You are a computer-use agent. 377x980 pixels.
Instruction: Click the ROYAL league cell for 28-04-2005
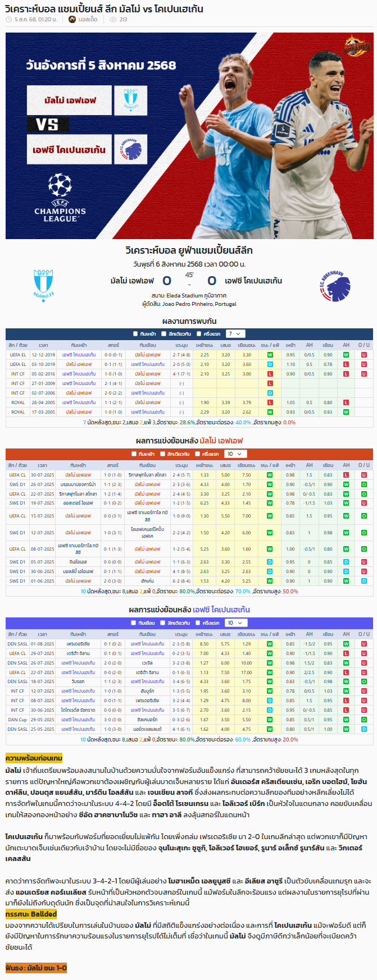coord(17,402)
